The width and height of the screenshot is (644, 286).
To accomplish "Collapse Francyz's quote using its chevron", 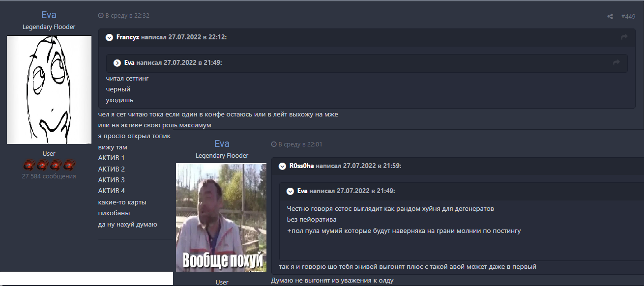I will 110,37.
